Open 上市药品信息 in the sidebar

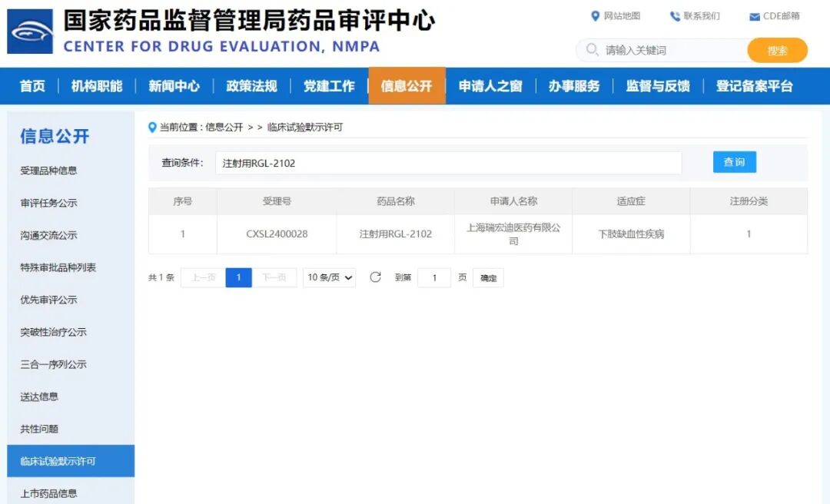48,493
